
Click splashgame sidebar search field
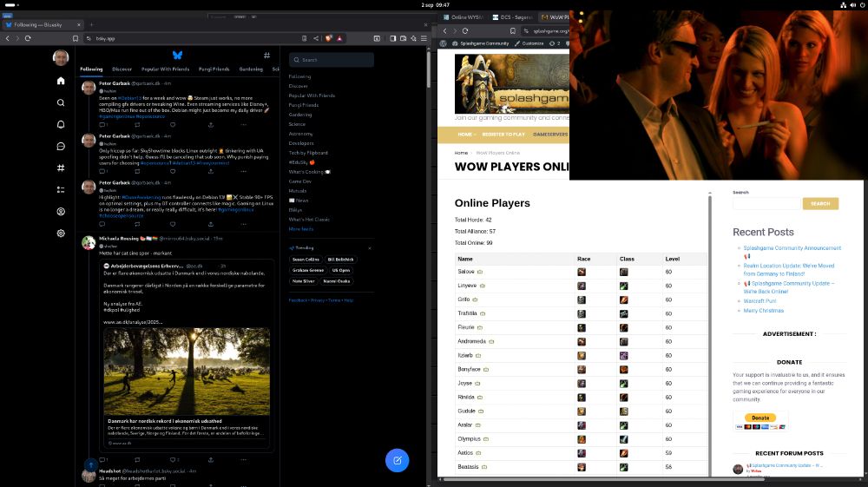tap(766, 204)
